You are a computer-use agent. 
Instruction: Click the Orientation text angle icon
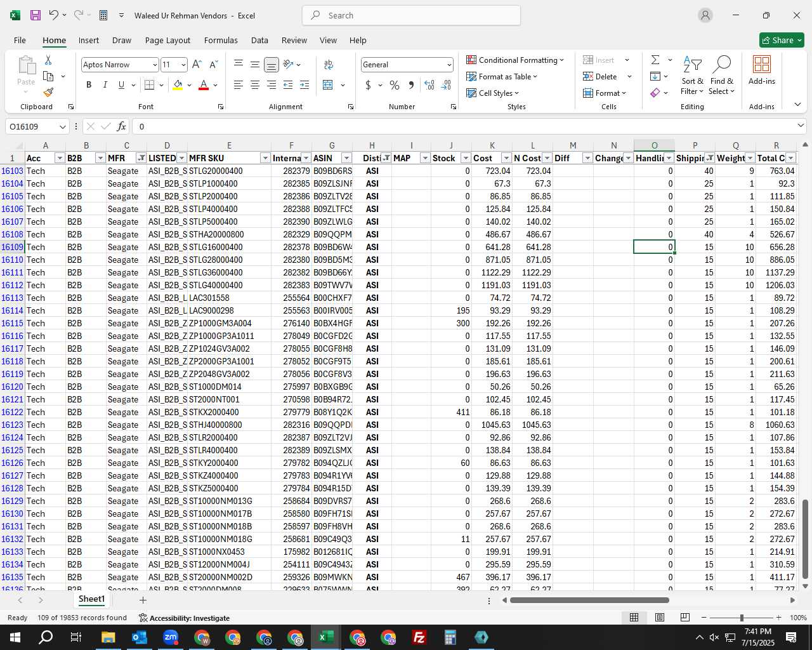(x=289, y=64)
